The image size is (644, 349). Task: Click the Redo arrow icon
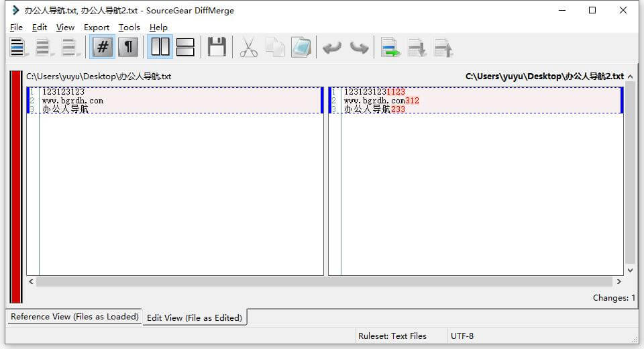[359, 47]
